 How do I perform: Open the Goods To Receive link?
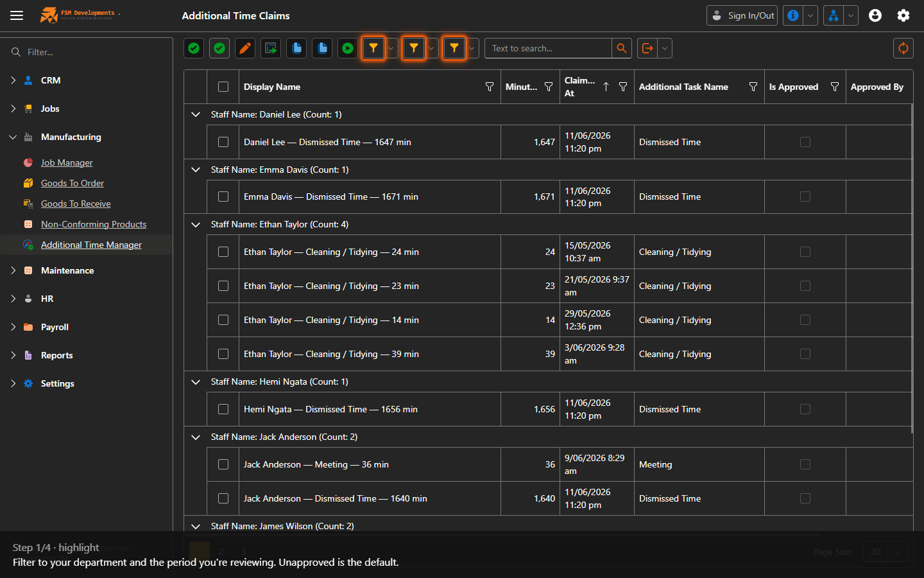(x=76, y=204)
